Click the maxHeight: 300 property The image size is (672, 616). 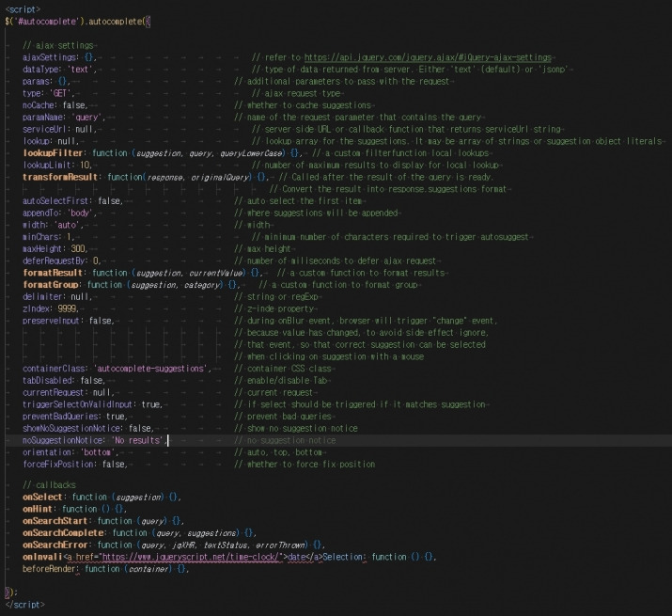pyautogui.click(x=55, y=249)
